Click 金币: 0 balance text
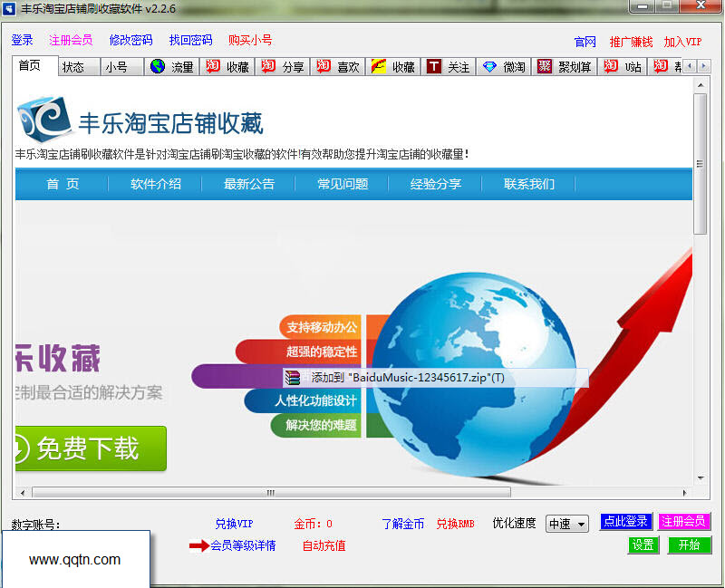The width and height of the screenshot is (725, 588). [313, 524]
